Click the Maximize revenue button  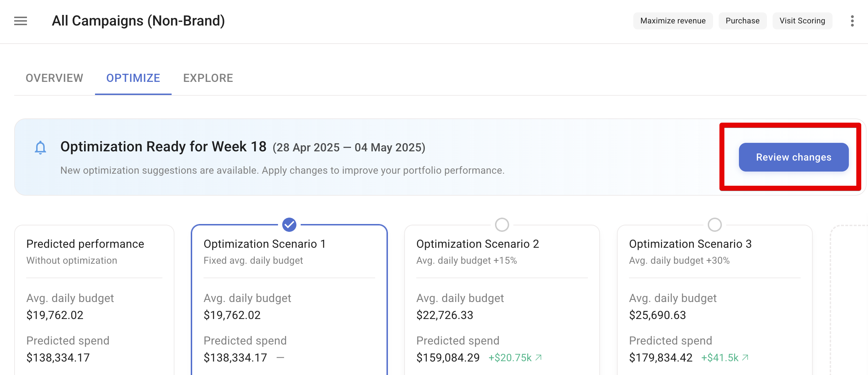point(673,21)
